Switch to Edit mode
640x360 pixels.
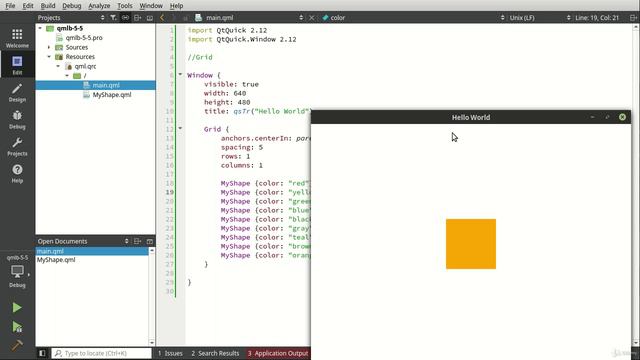point(17,65)
